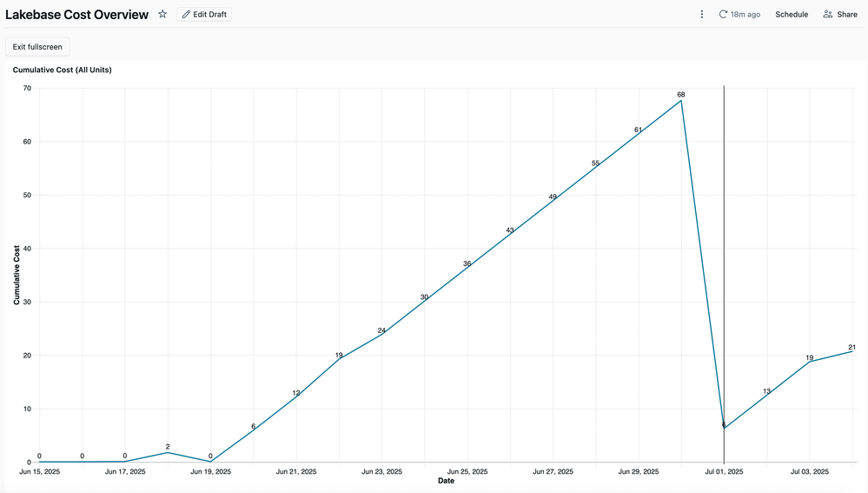Click the data point labeled 12
The image size is (868, 493).
click(x=296, y=397)
